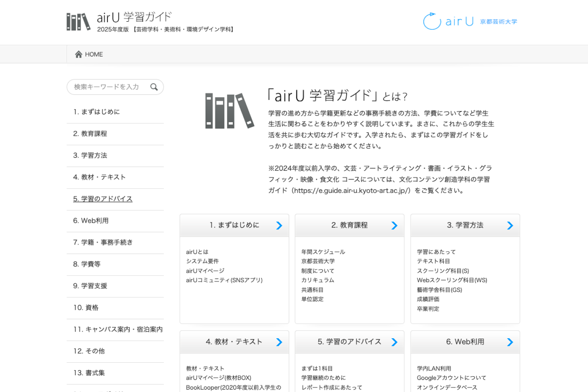Click the 学習継続のために link
This screenshot has width=588, height=392.
[324, 378]
